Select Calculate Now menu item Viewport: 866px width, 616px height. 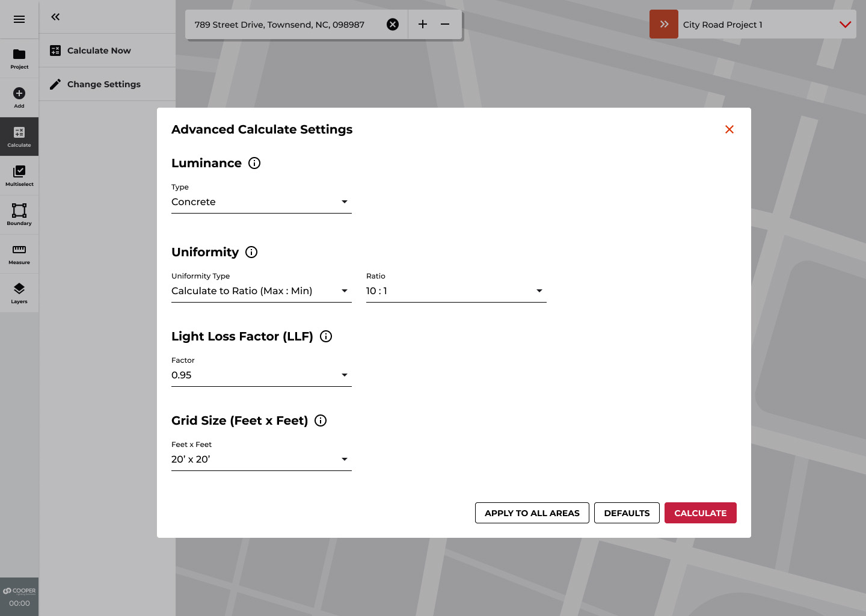click(x=107, y=51)
